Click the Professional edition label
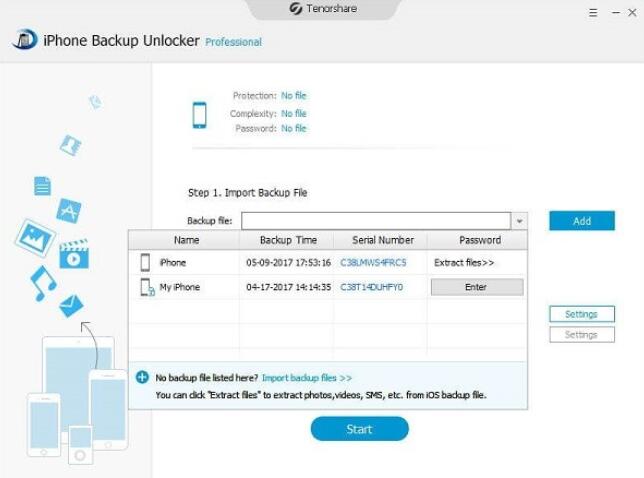This screenshot has height=478, width=644. click(233, 42)
